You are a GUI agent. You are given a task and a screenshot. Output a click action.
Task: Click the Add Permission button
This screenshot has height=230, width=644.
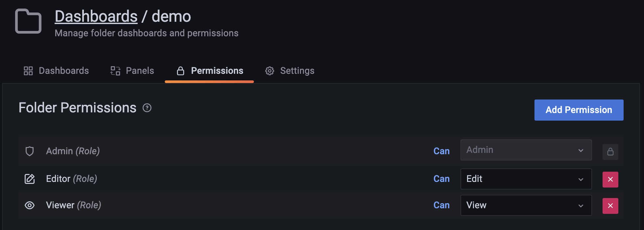pyautogui.click(x=579, y=110)
